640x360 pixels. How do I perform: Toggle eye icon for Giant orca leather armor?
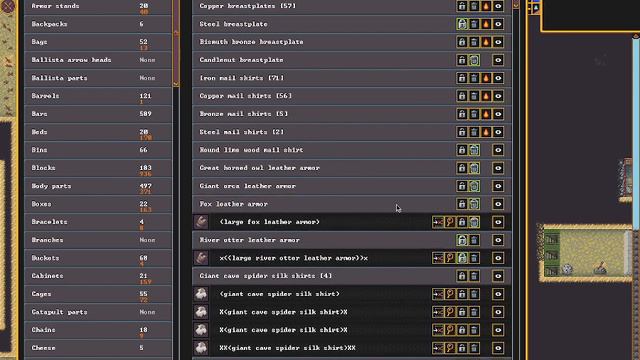[x=498, y=186]
